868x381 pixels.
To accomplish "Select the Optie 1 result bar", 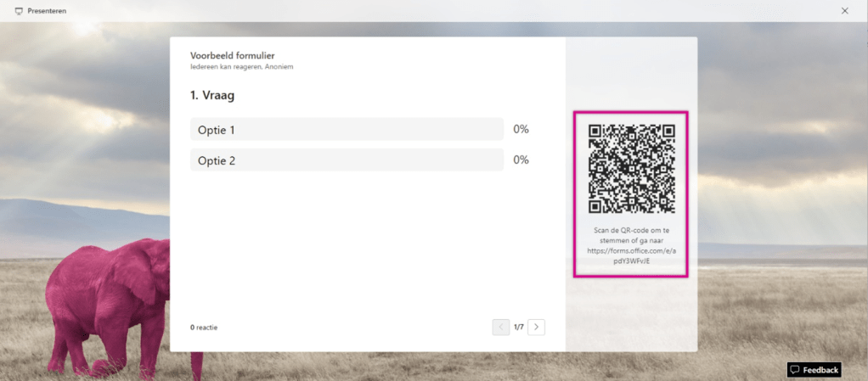I will [347, 129].
